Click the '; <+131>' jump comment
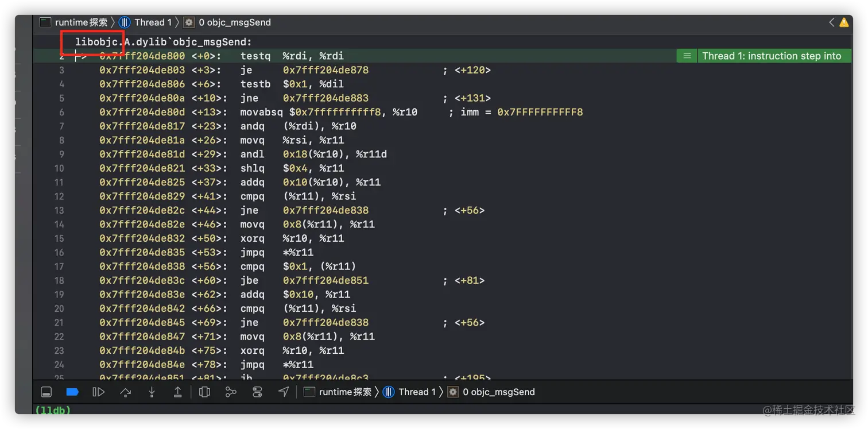This screenshot has height=429, width=868. (467, 98)
